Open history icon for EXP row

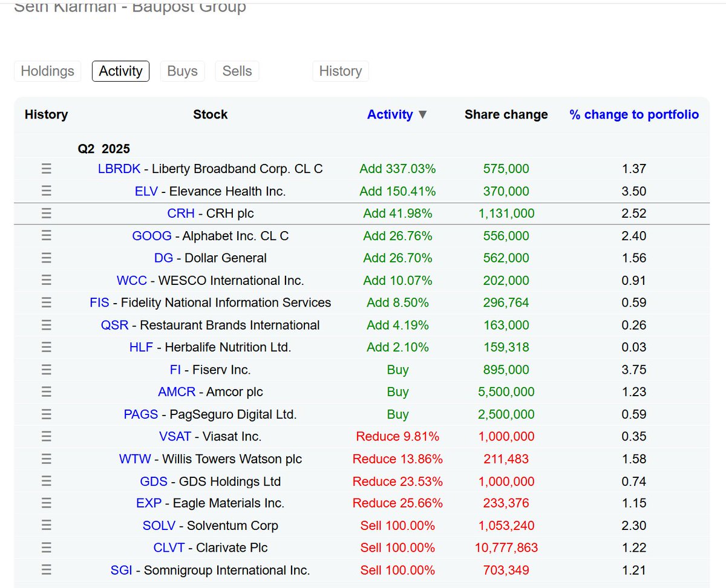(47, 503)
